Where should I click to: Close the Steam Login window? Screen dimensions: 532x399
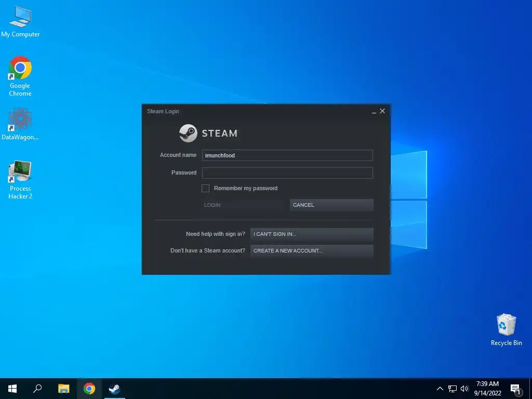(382, 111)
